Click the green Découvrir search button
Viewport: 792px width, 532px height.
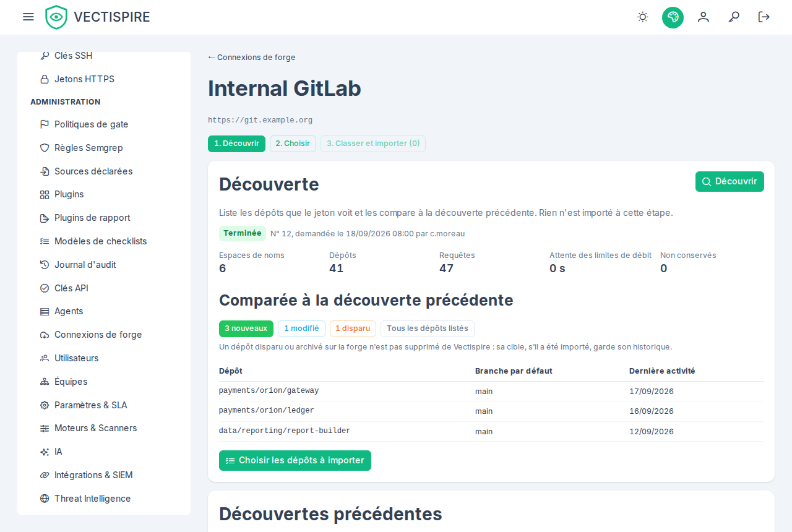pyautogui.click(x=730, y=181)
